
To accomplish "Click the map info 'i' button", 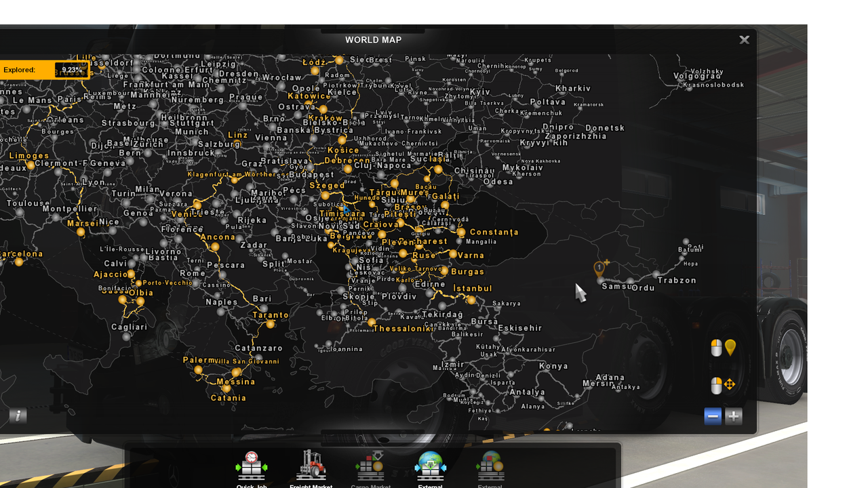I will (18, 415).
